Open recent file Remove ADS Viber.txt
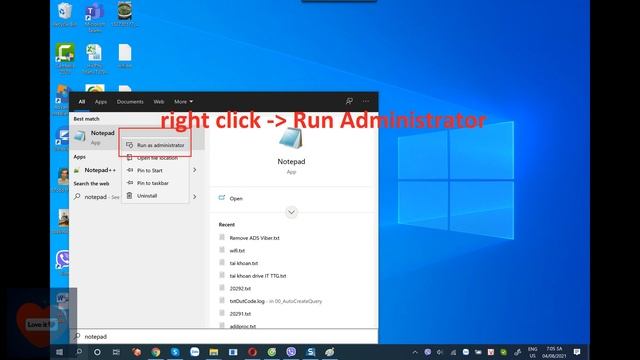This screenshot has height=360, width=640. pyautogui.click(x=254, y=238)
